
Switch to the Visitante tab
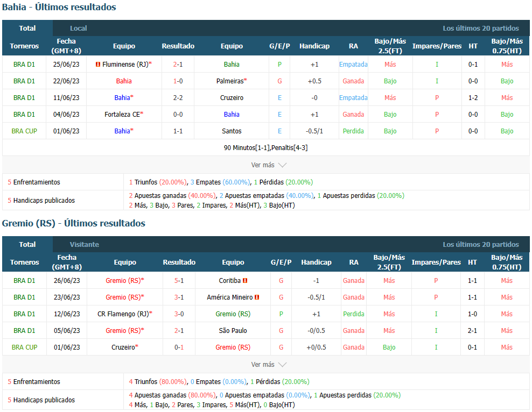click(x=85, y=244)
